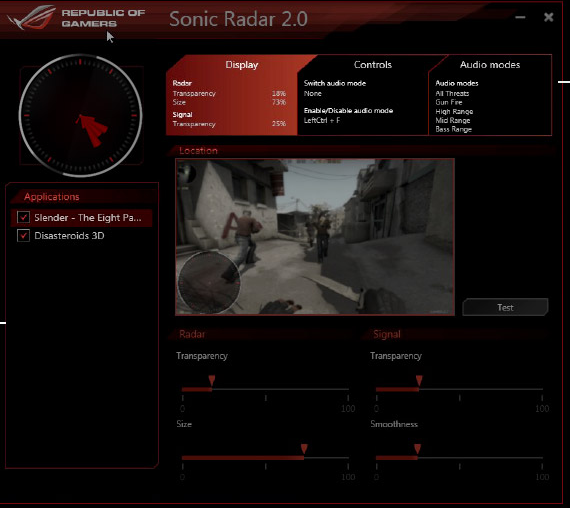Click All Threats audio mode text
The image size is (570, 508).
pos(452,93)
